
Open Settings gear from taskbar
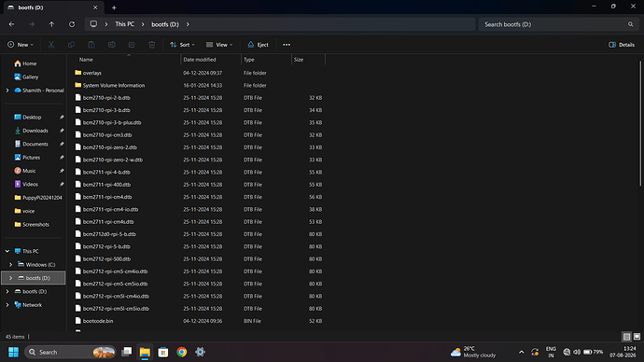pyautogui.click(x=200, y=352)
